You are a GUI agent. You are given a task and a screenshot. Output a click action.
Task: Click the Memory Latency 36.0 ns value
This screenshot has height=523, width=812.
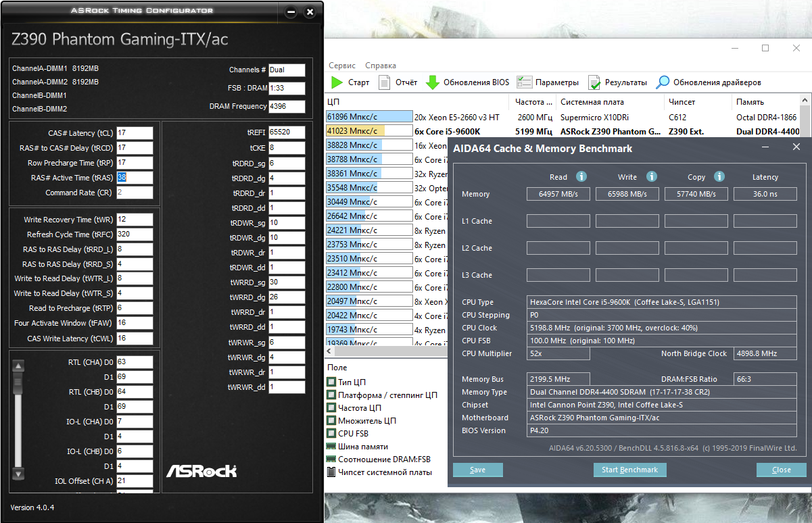click(765, 194)
